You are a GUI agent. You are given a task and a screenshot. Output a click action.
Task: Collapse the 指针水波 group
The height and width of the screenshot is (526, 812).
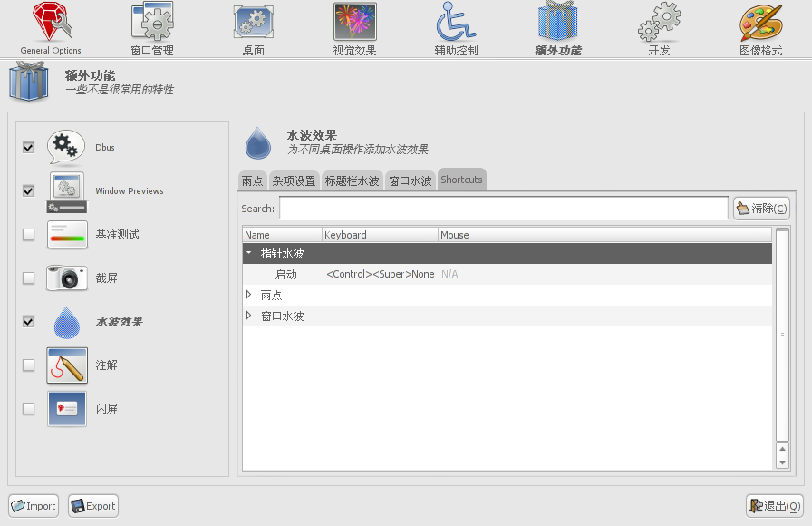click(249, 253)
